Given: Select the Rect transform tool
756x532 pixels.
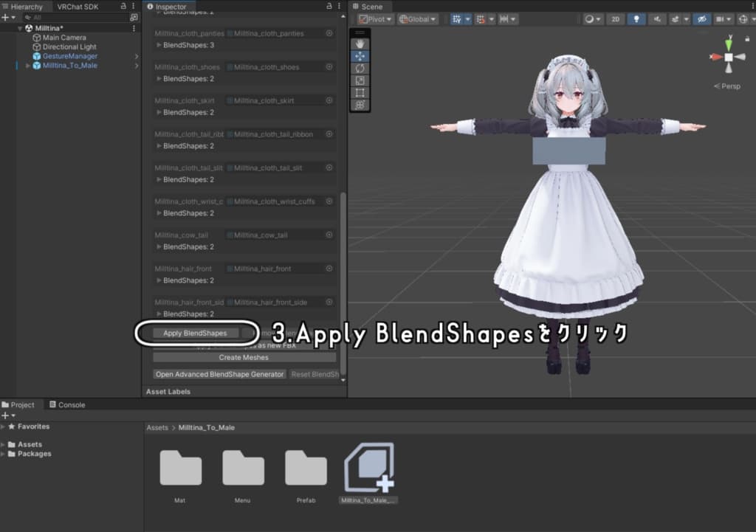Looking at the screenshot, I should click(360, 92).
